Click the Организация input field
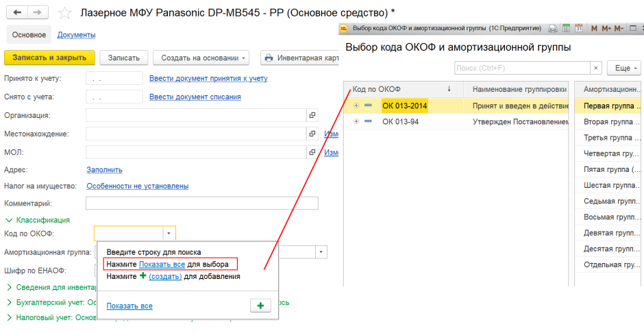644x333 pixels. tap(197, 115)
